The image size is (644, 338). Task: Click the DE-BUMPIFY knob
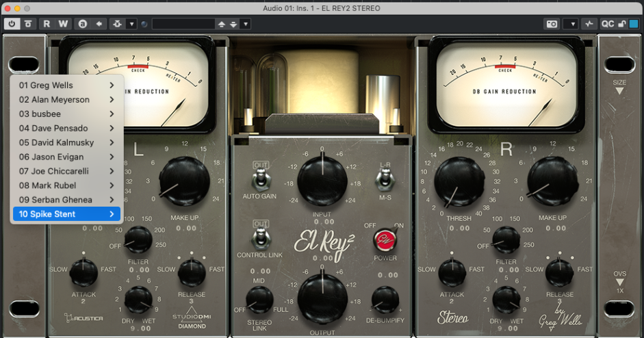[x=385, y=300]
